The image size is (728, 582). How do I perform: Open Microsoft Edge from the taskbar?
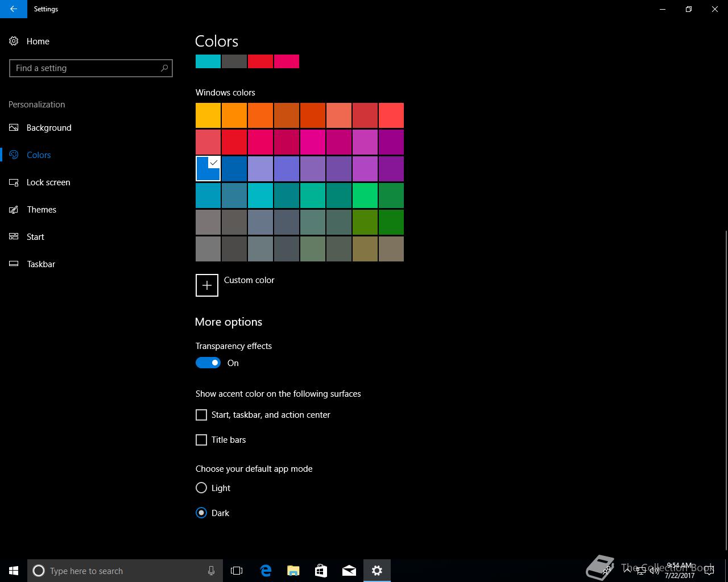click(x=266, y=571)
